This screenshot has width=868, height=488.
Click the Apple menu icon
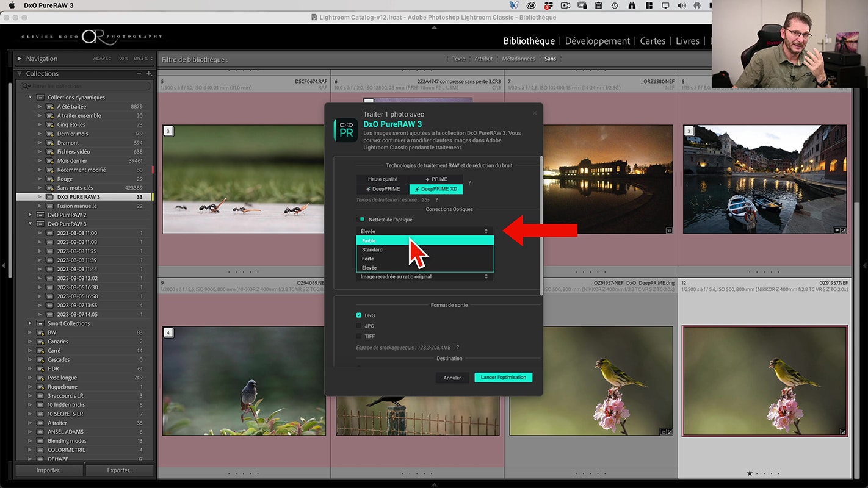tap(12, 5)
